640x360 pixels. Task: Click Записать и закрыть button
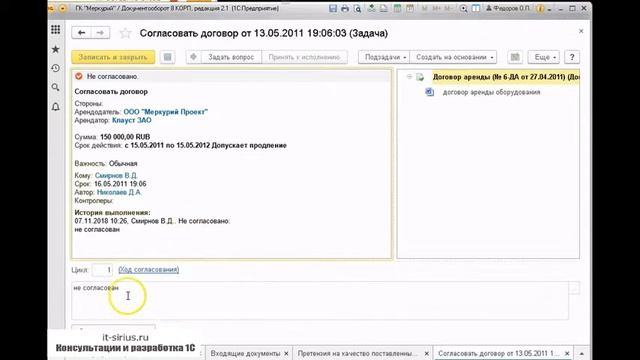click(113, 57)
